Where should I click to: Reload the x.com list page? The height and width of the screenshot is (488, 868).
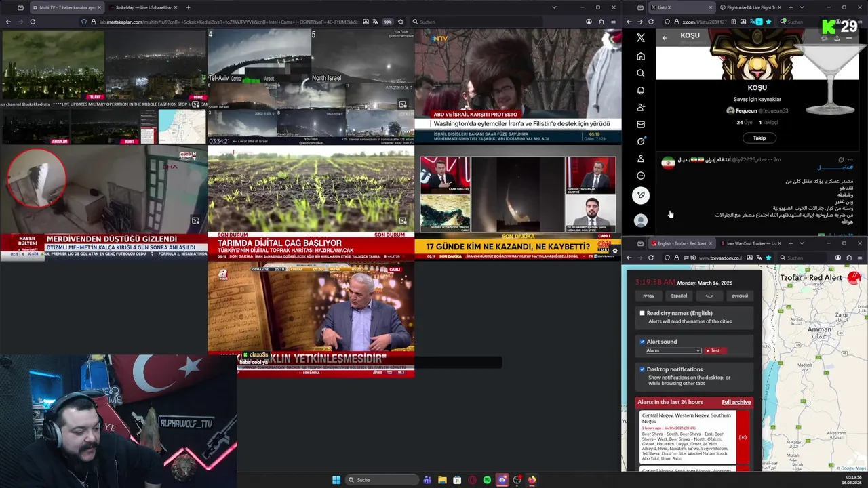point(651,22)
